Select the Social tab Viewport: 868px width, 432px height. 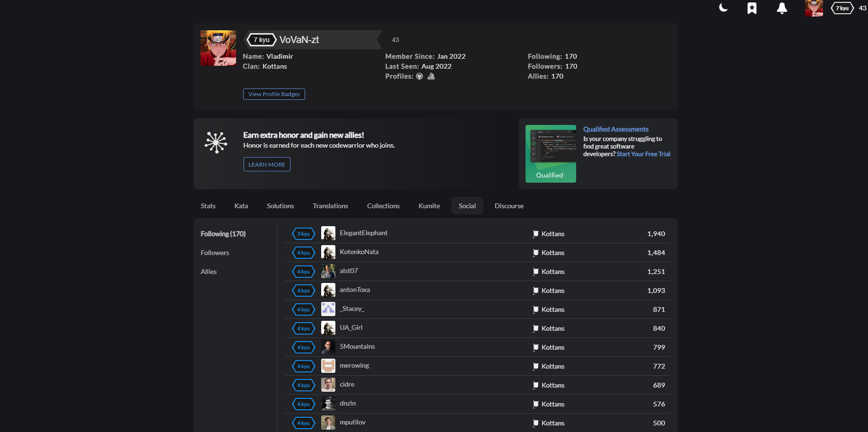(467, 206)
